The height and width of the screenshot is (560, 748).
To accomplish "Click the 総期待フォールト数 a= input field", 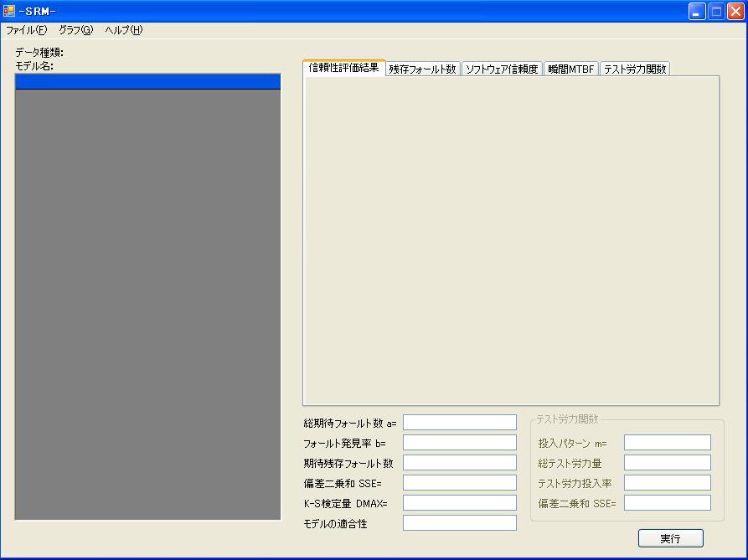I will pos(460,422).
